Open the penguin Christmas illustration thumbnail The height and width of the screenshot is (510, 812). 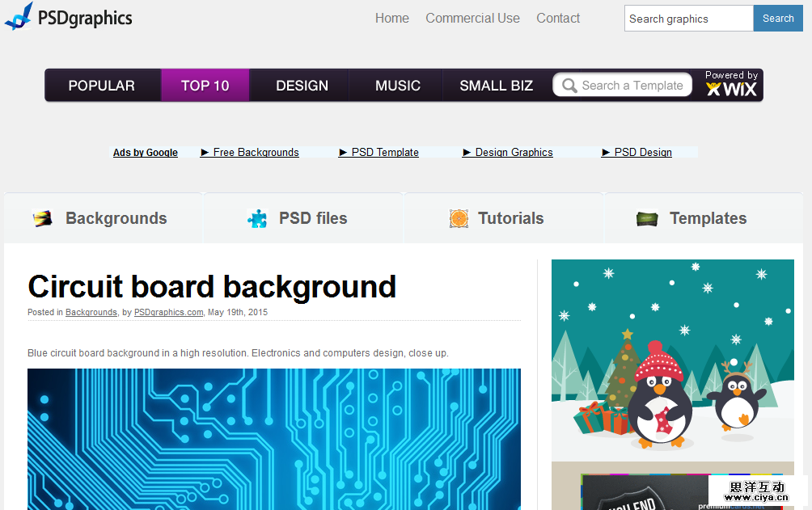point(672,360)
